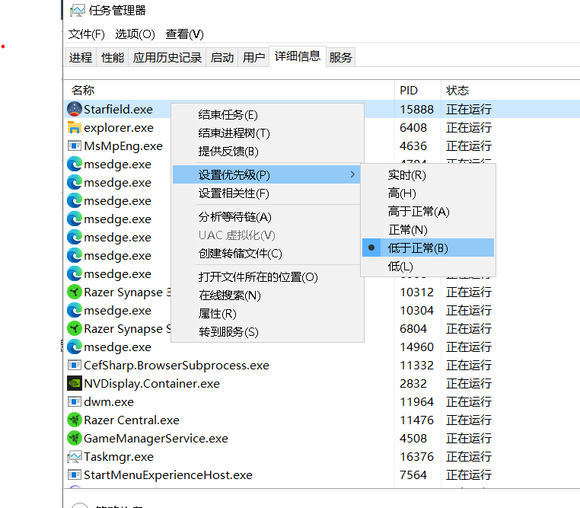Screen dimensions: 580x508
Task: Click PID value 7564
Action: pyautogui.click(x=413, y=475)
